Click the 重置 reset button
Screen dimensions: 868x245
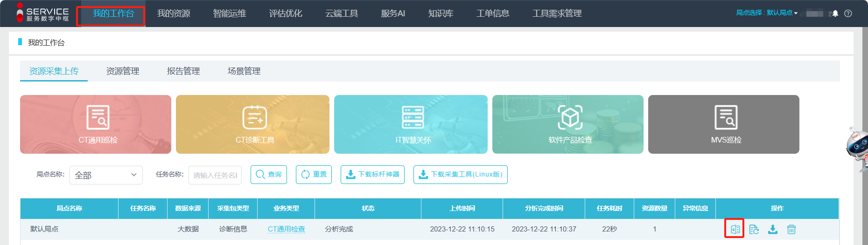[x=314, y=175]
